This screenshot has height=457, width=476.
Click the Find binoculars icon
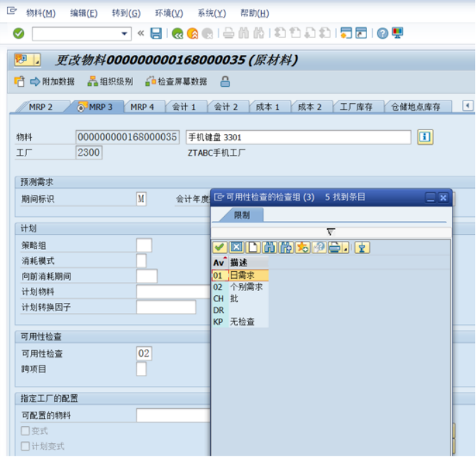click(x=244, y=33)
